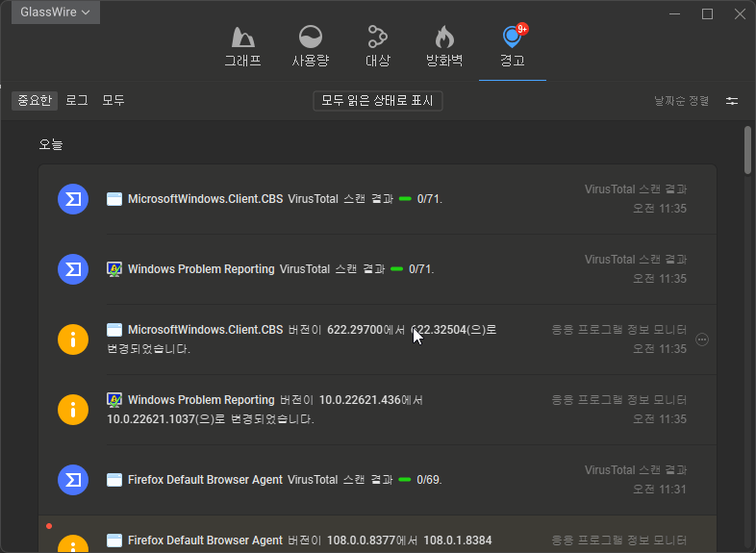The image size is (756, 553).
Task: Click 날짜순 정렬 sort option
Action: [681, 101]
